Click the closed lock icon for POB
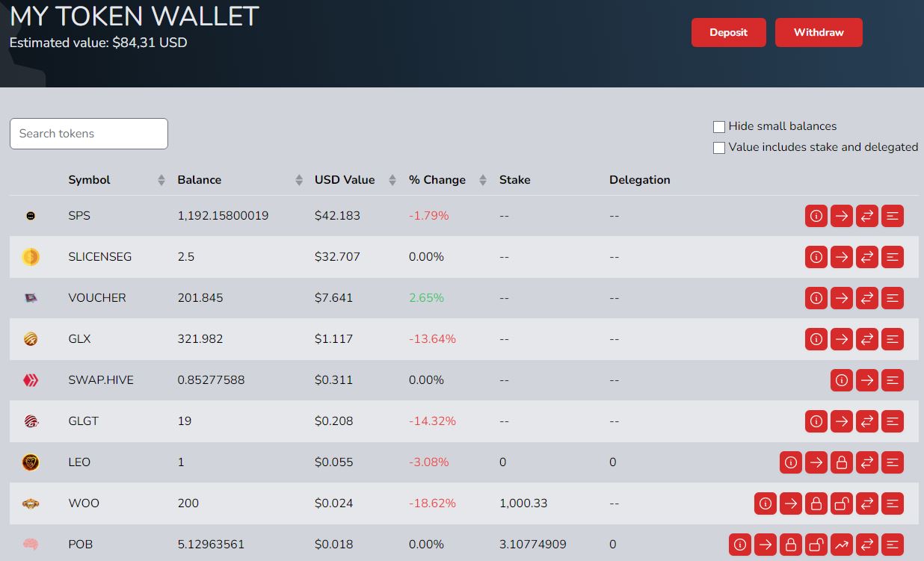Screen dimensions: 924x561 point(791,545)
